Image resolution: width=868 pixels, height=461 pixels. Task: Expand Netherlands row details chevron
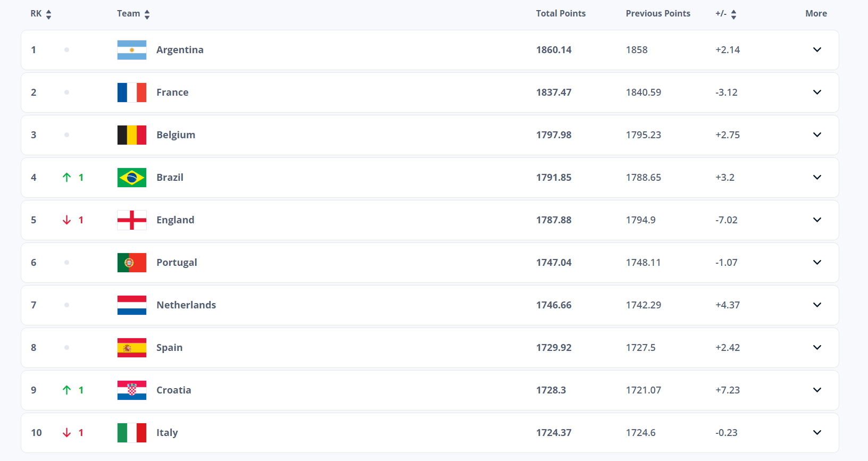point(817,305)
